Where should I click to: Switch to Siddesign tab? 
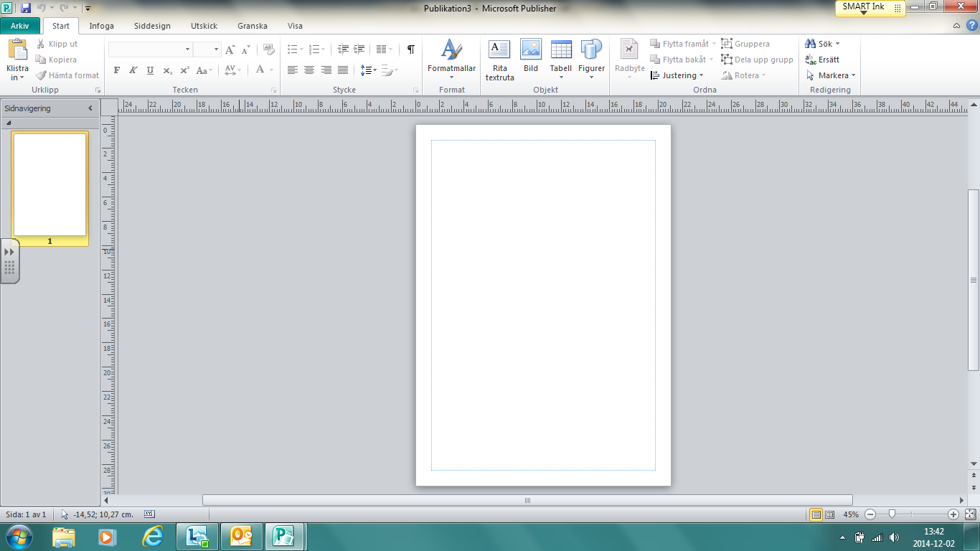pyautogui.click(x=152, y=26)
